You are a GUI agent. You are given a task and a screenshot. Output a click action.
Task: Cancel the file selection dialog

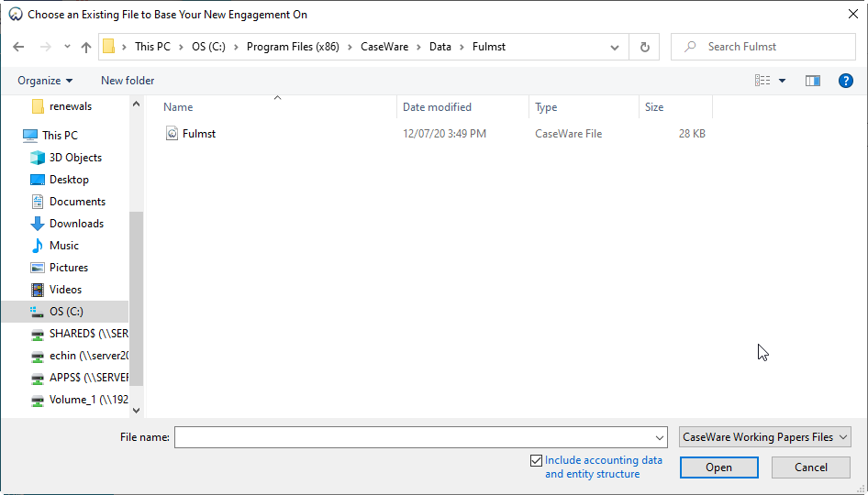point(811,467)
